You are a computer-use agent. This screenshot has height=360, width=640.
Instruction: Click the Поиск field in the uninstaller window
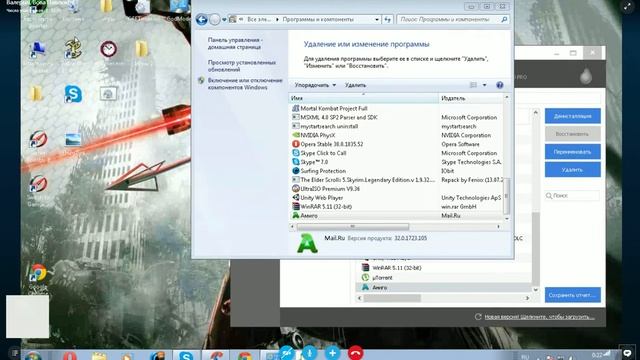click(572, 196)
